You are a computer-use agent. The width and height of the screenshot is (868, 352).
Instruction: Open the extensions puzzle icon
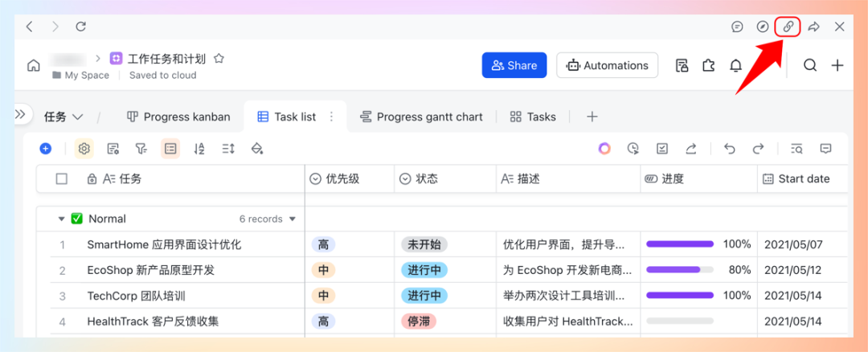pos(709,66)
